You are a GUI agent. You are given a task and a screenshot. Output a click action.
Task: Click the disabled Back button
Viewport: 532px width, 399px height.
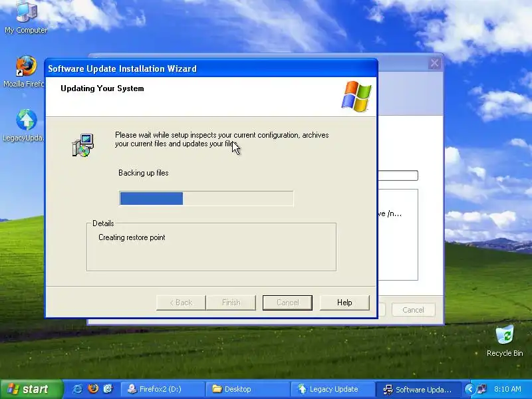tap(181, 303)
